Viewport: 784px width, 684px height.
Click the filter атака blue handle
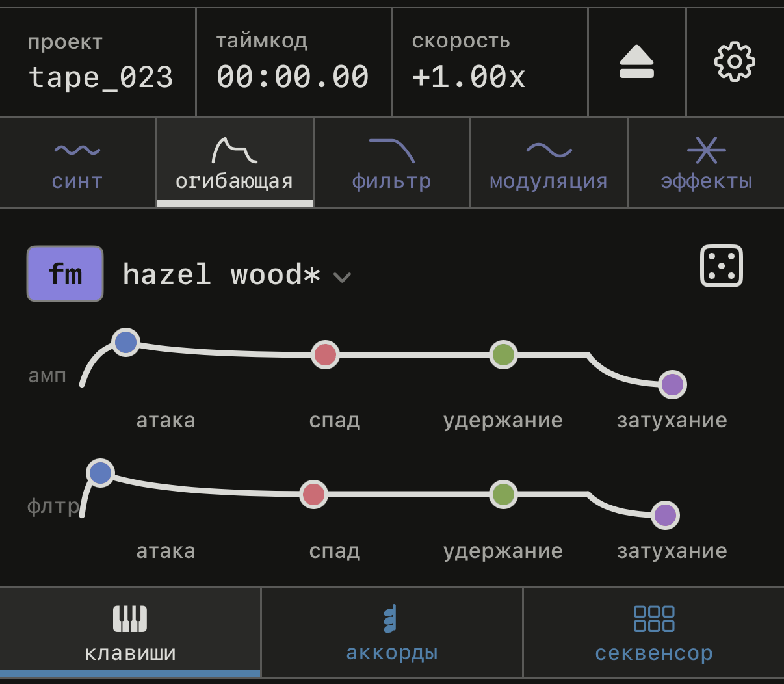coord(100,473)
